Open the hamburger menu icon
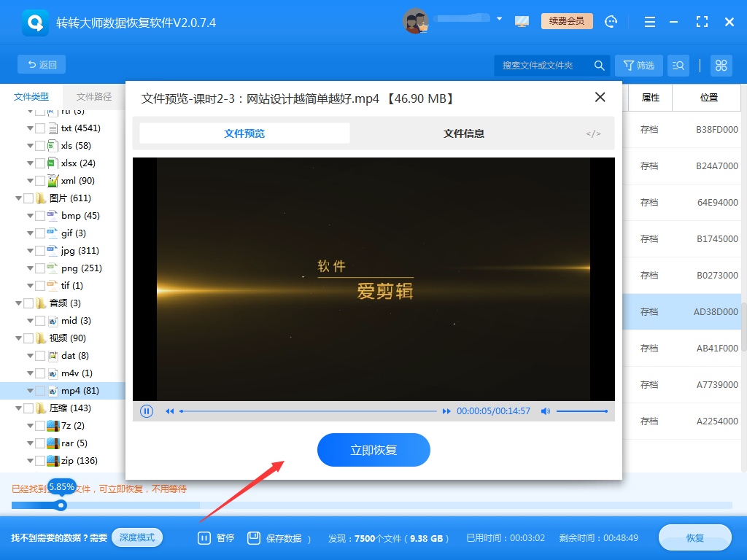 coord(650,22)
